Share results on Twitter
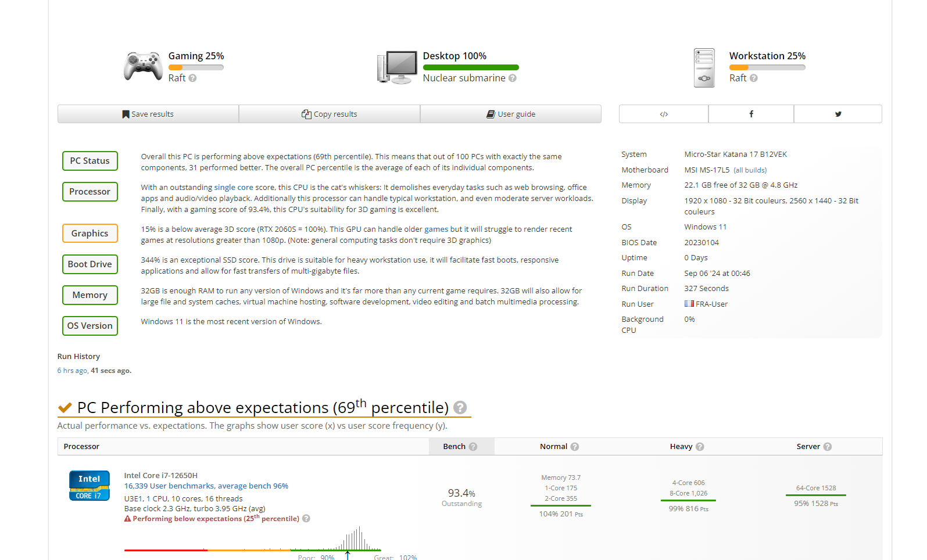The height and width of the screenshot is (560, 927). click(x=838, y=114)
